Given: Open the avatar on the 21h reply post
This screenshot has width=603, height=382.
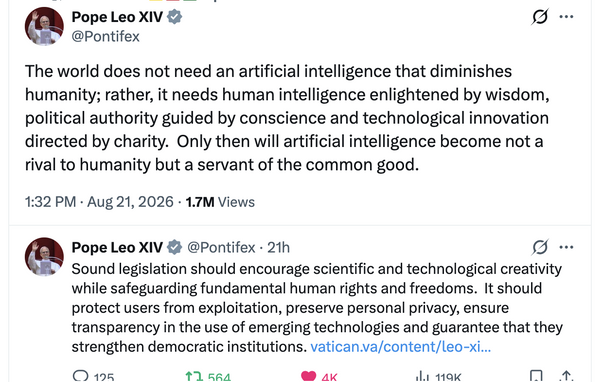Looking at the screenshot, I should [x=44, y=257].
